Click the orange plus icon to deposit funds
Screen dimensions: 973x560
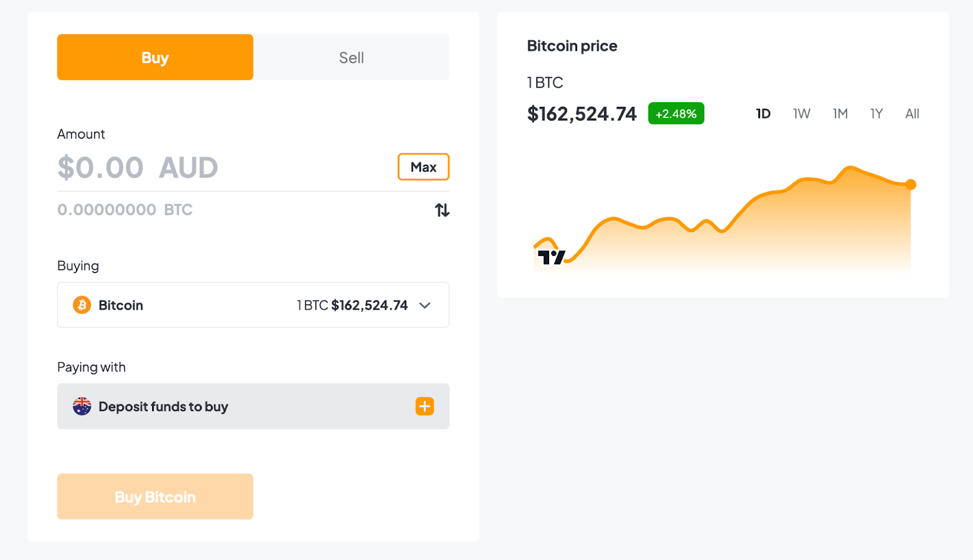[x=425, y=406]
